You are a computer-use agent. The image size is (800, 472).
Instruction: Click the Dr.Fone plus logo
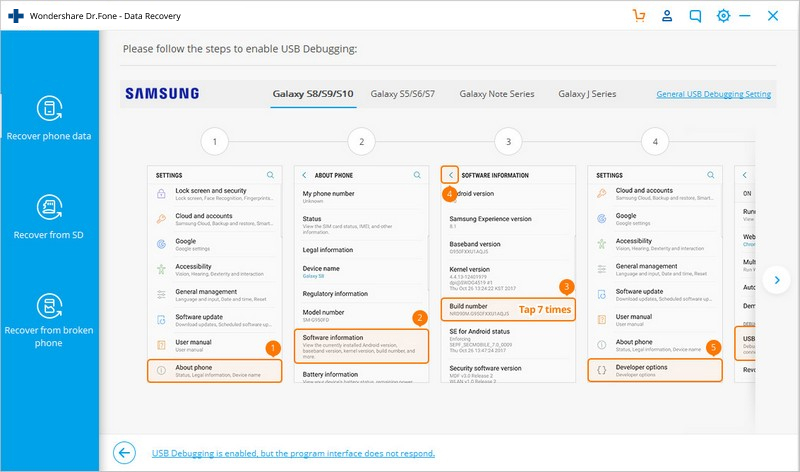pyautogui.click(x=16, y=16)
